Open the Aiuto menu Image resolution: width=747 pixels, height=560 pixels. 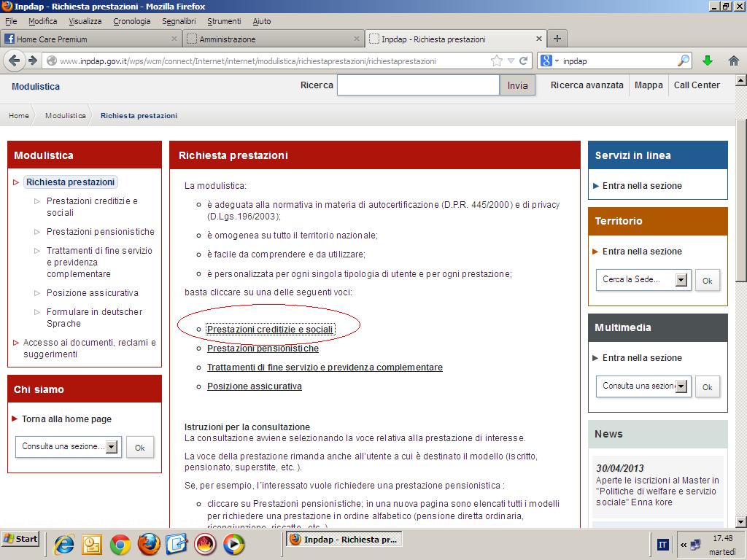point(262,21)
